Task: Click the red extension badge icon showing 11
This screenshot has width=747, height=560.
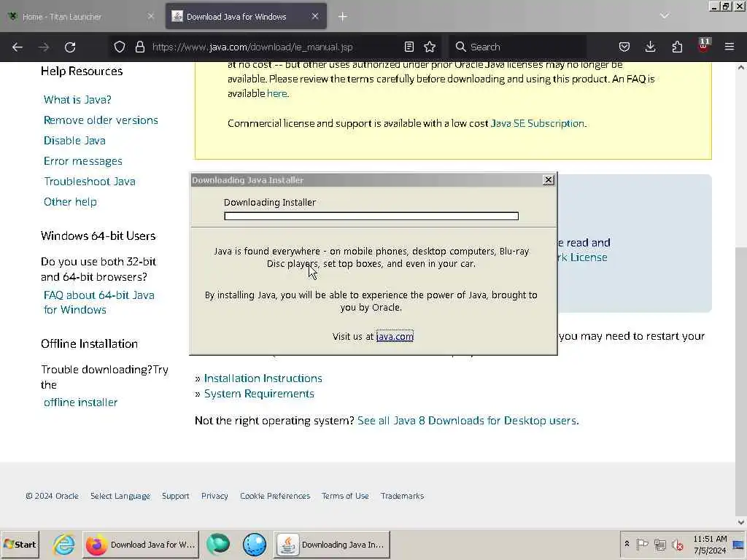Action: tap(704, 46)
